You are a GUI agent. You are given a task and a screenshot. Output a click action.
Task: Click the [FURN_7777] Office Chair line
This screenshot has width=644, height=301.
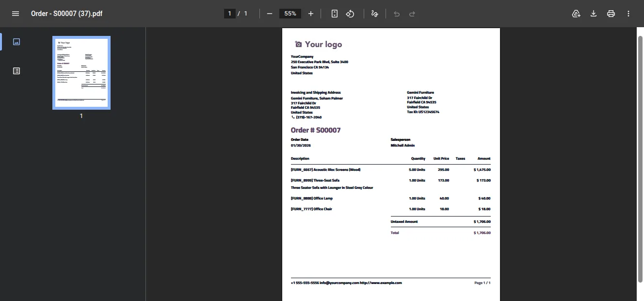tap(311, 209)
